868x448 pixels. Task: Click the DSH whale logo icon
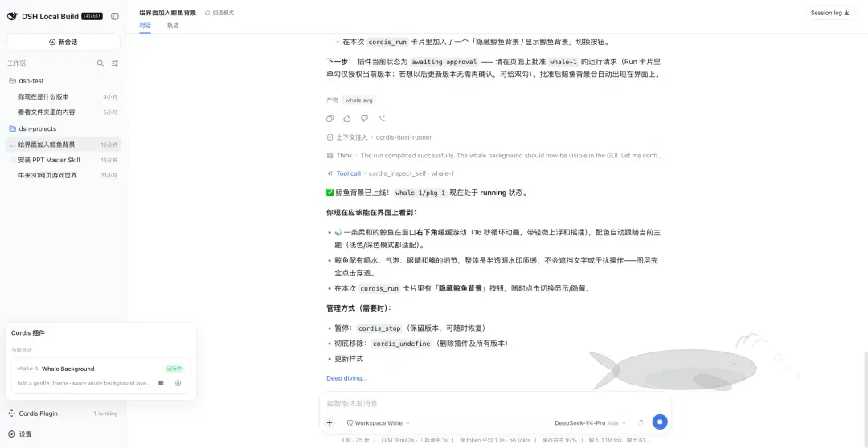coord(13,16)
